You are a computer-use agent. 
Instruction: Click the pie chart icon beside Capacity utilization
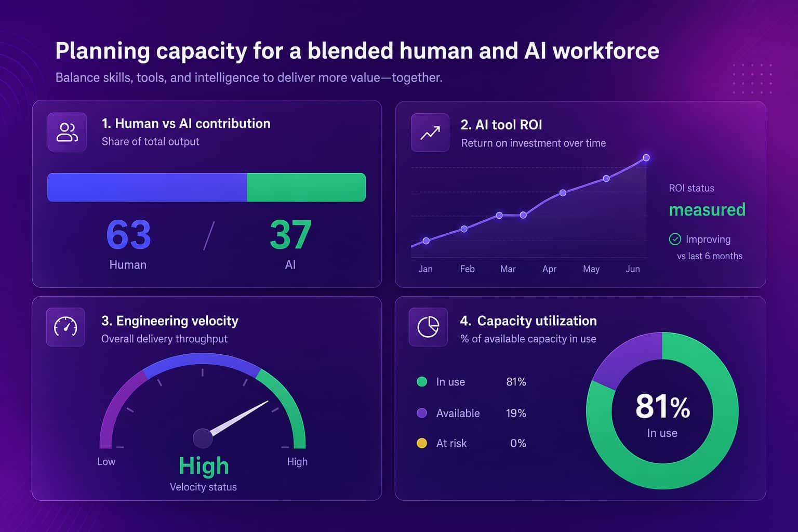tap(428, 327)
